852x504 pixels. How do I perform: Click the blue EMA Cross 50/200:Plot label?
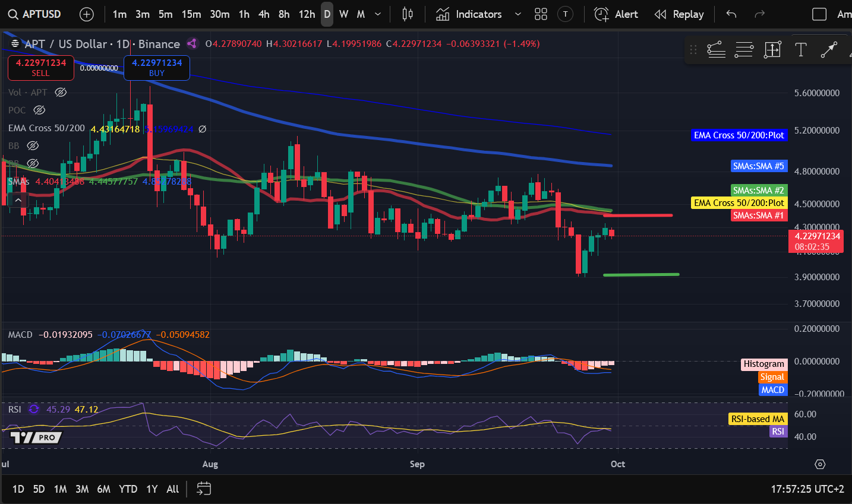[x=739, y=135]
